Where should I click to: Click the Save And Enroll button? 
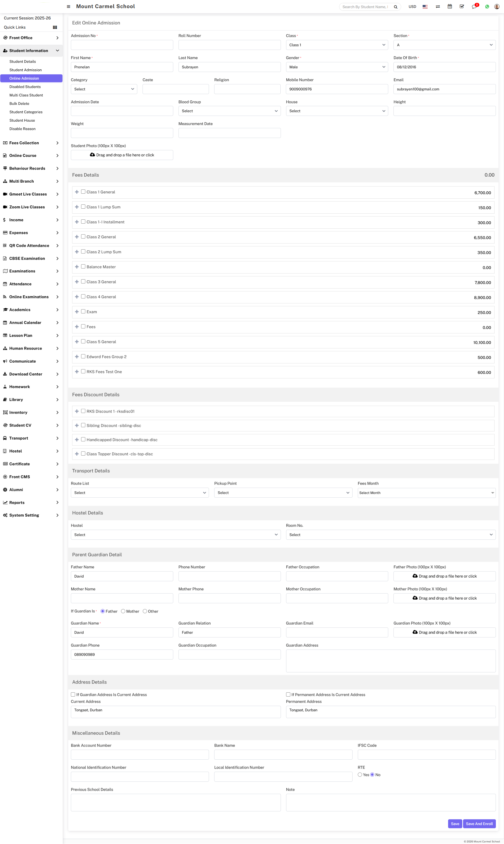point(479,824)
